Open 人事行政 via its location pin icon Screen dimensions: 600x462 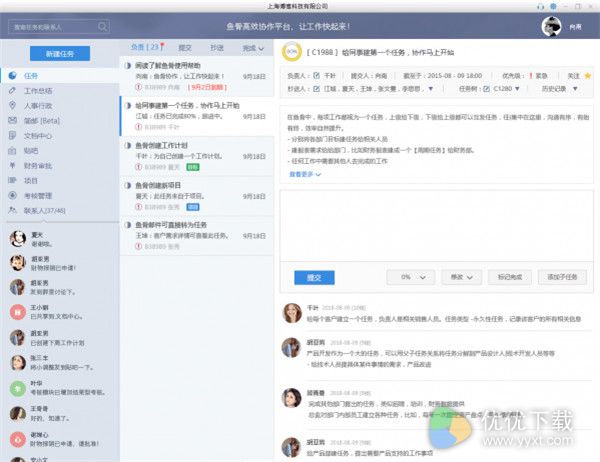(12, 106)
